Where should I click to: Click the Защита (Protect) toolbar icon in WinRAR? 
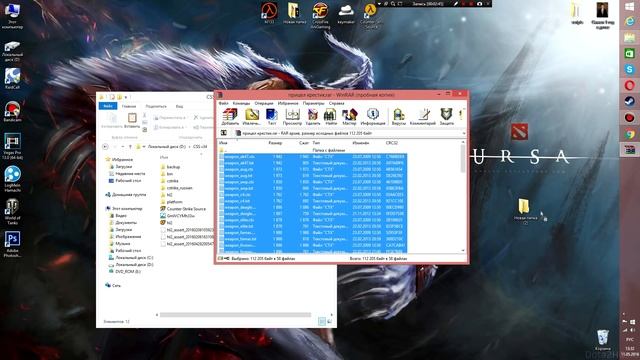tap(447, 116)
